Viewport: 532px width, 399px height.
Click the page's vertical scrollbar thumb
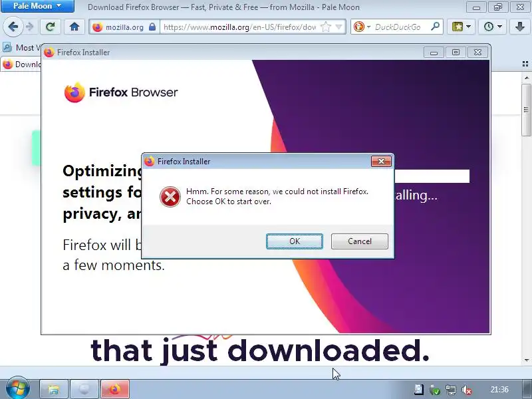[x=526, y=110]
